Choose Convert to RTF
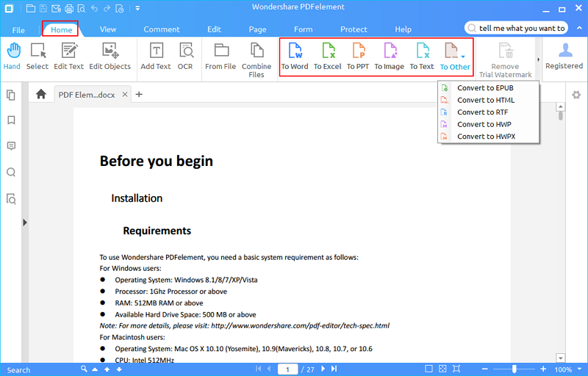 489,112
